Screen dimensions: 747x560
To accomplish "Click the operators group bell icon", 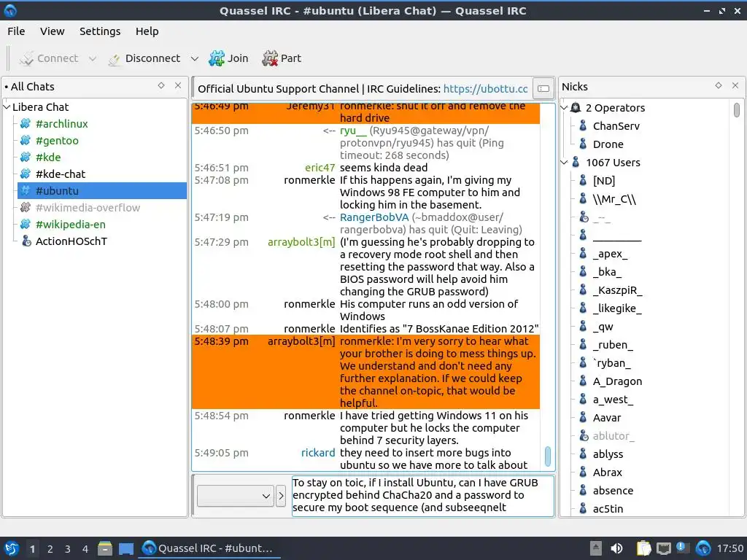I will 576,108.
